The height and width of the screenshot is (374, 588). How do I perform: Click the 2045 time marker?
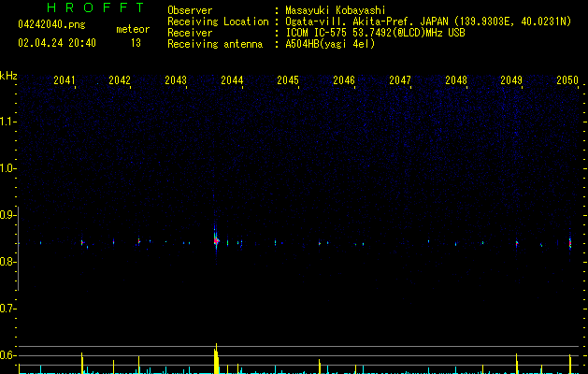pyautogui.click(x=288, y=79)
